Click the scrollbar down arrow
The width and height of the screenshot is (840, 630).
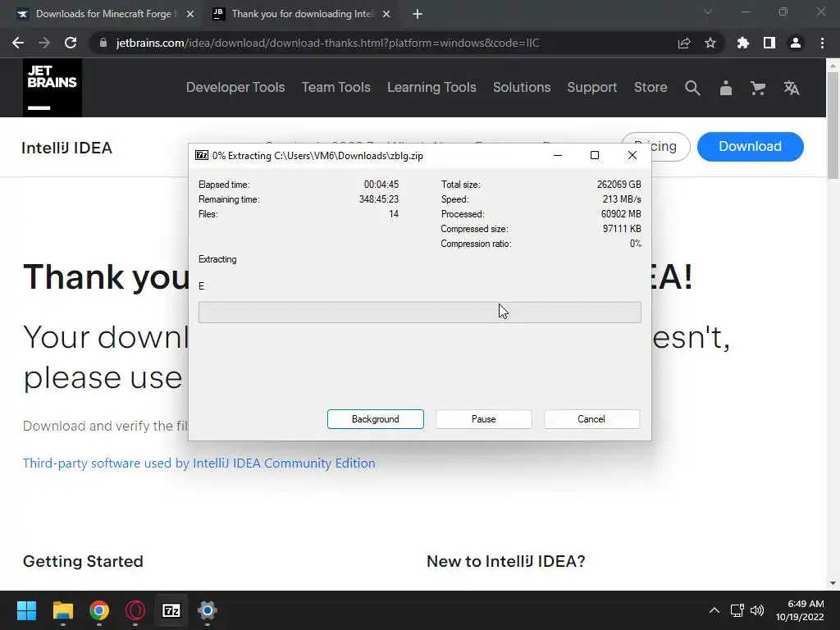click(x=833, y=583)
